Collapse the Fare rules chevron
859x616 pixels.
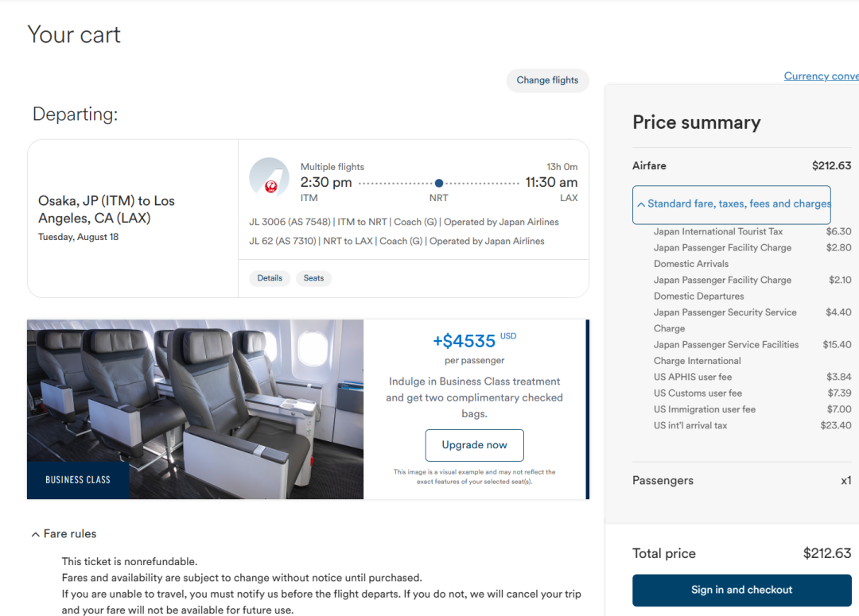[36, 534]
